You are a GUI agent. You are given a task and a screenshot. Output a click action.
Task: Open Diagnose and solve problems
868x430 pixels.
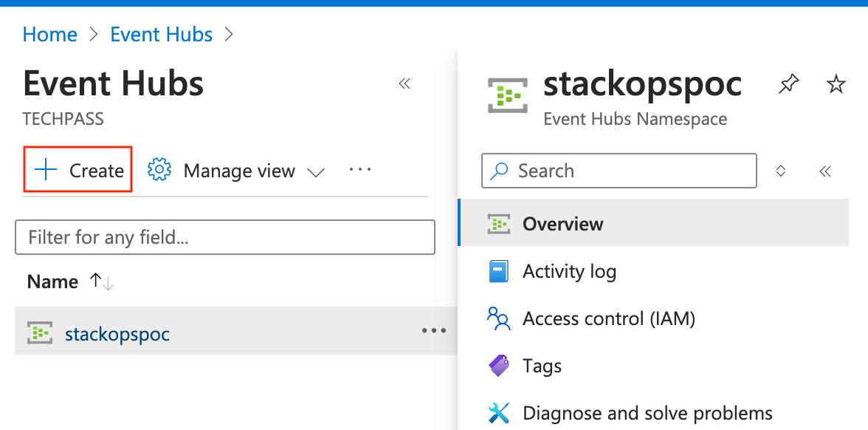pyautogui.click(x=647, y=413)
